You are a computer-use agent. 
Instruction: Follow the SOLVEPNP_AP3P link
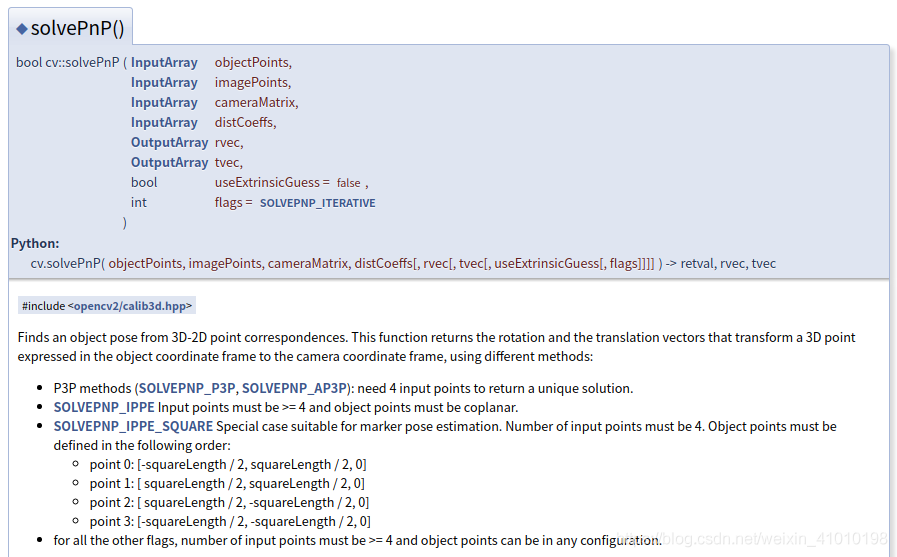[x=294, y=388]
